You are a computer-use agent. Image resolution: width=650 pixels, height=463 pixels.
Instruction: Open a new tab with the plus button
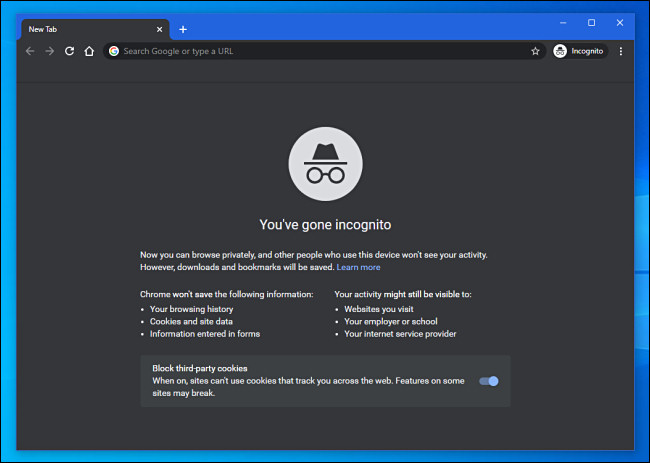183,29
